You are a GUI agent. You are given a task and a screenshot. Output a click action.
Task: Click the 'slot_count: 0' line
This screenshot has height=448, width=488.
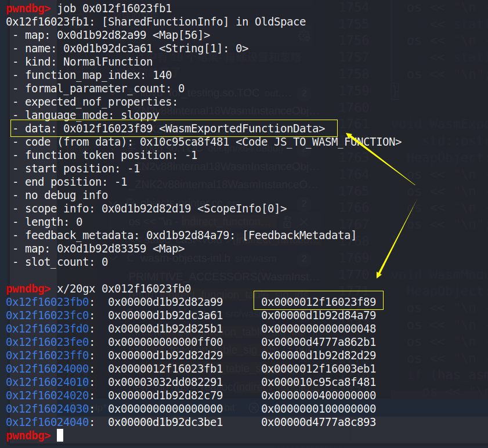(x=60, y=262)
